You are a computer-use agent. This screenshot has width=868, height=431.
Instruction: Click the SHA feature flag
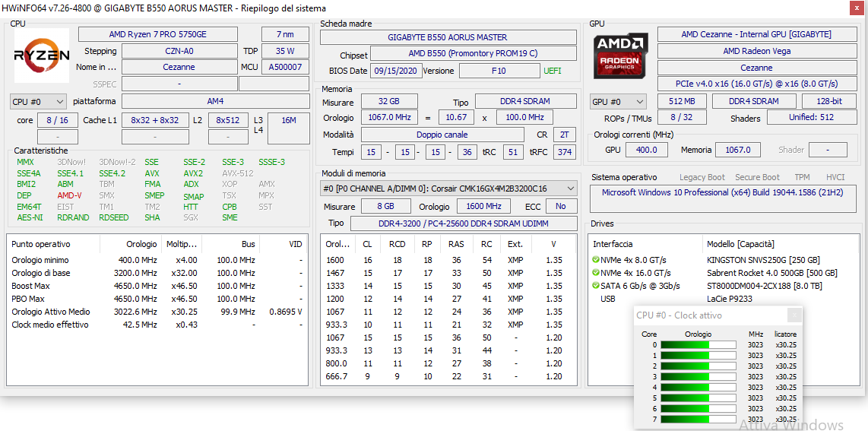pos(152,217)
